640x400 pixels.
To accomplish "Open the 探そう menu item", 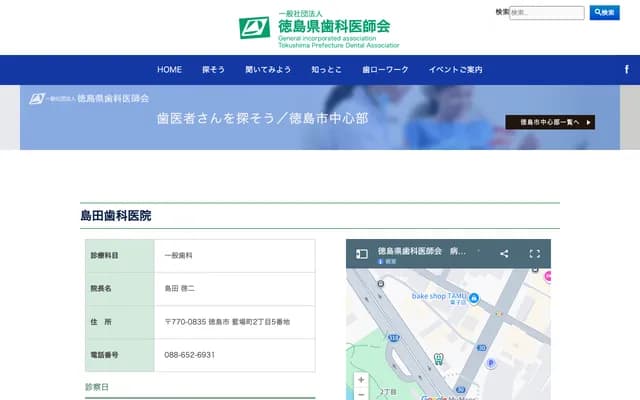I will [213, 70].
